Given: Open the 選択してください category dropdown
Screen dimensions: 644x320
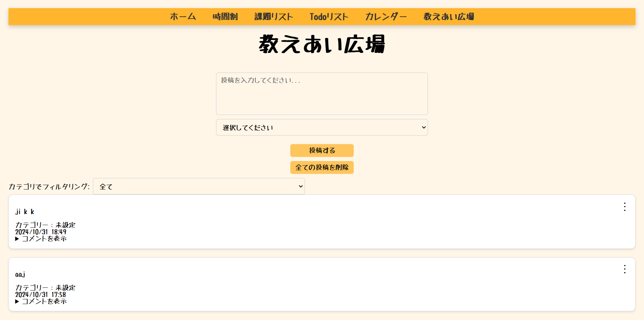Looking at the screenshot, I should click(321, 127).
